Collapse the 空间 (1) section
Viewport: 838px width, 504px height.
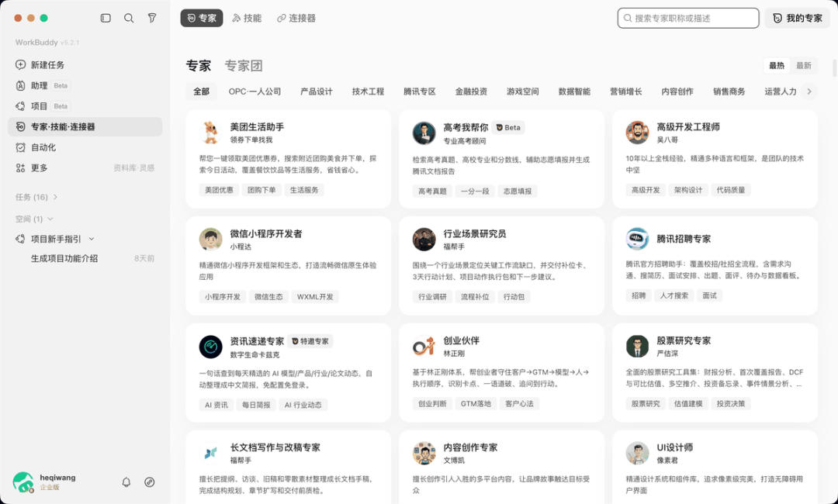(34, 219)
